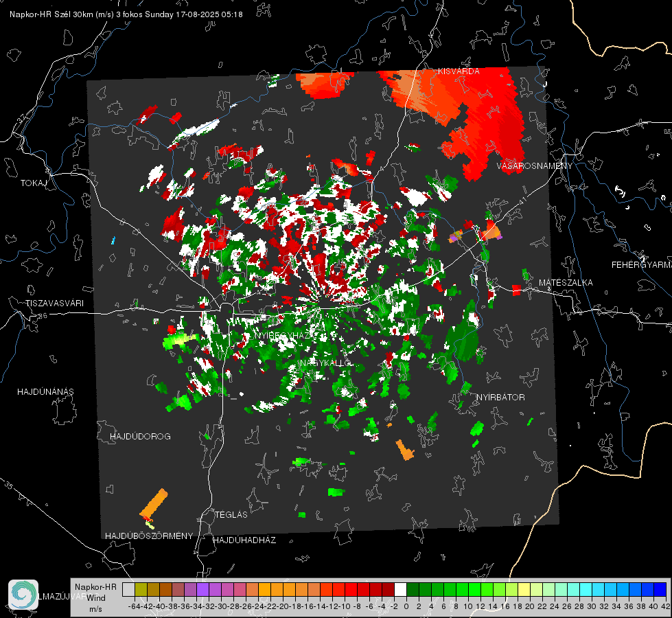Click road number 35 marker
The height and width of the screenshot is (618, 672).
tap(8, 485)
